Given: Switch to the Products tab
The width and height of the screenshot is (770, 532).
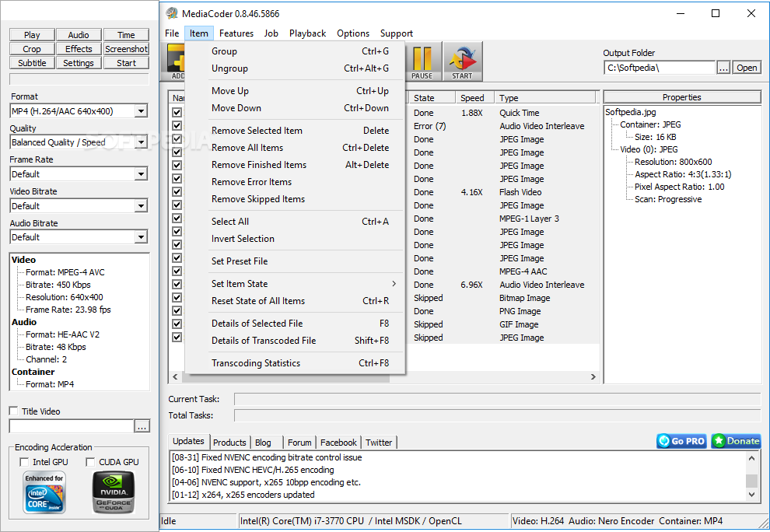Looking at the screenshot, I should click(229, 442).
